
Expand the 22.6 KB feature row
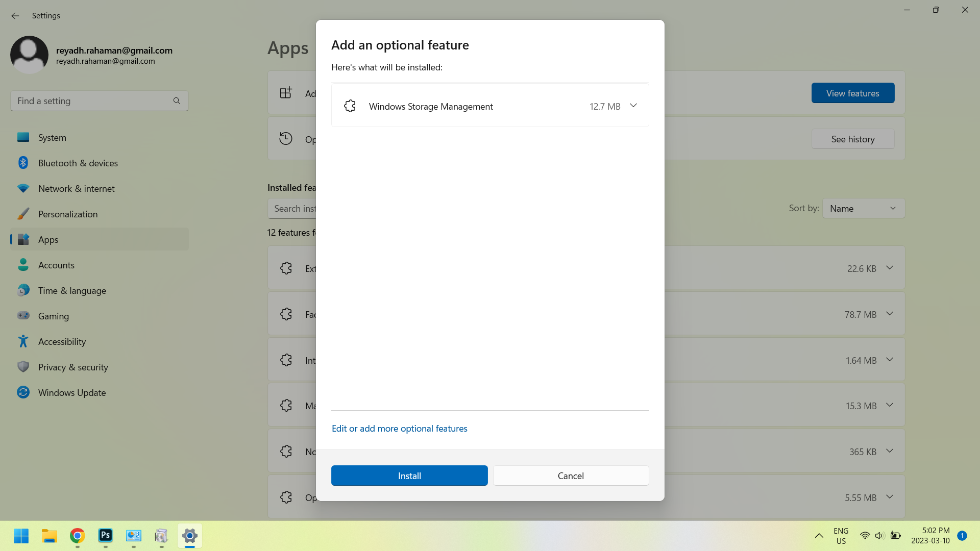889,268
